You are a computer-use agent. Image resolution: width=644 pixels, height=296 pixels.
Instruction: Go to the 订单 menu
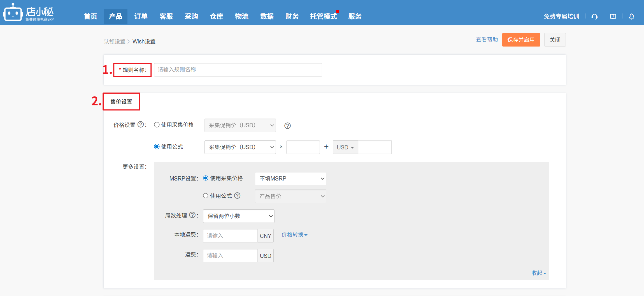(x=141, y=17)
